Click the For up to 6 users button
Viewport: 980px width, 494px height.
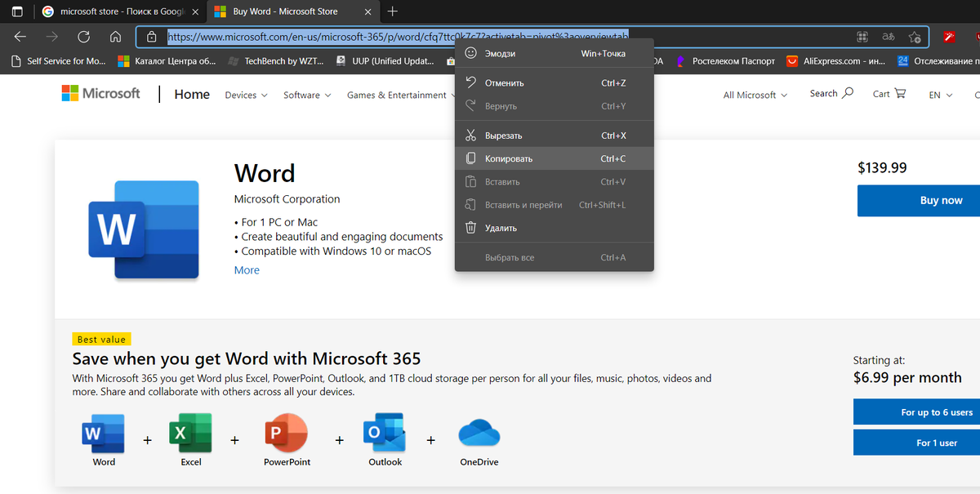point(916,412)
